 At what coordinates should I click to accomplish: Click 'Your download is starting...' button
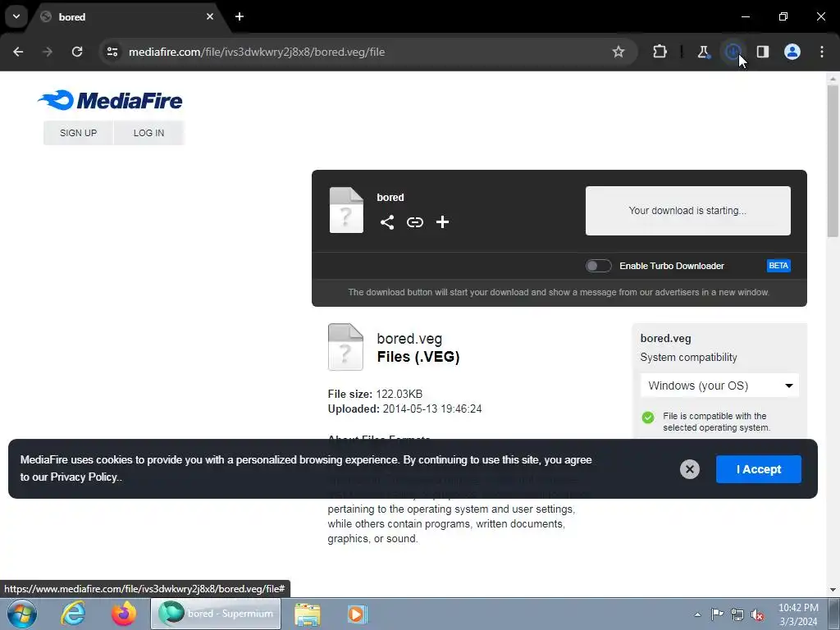point(688,211)
